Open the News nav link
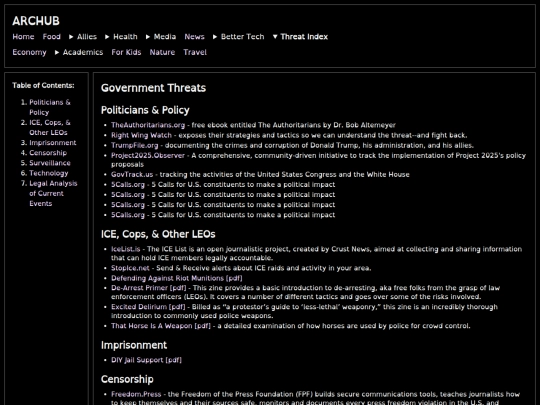Screen dimensions: 540x405 (194, 37)
